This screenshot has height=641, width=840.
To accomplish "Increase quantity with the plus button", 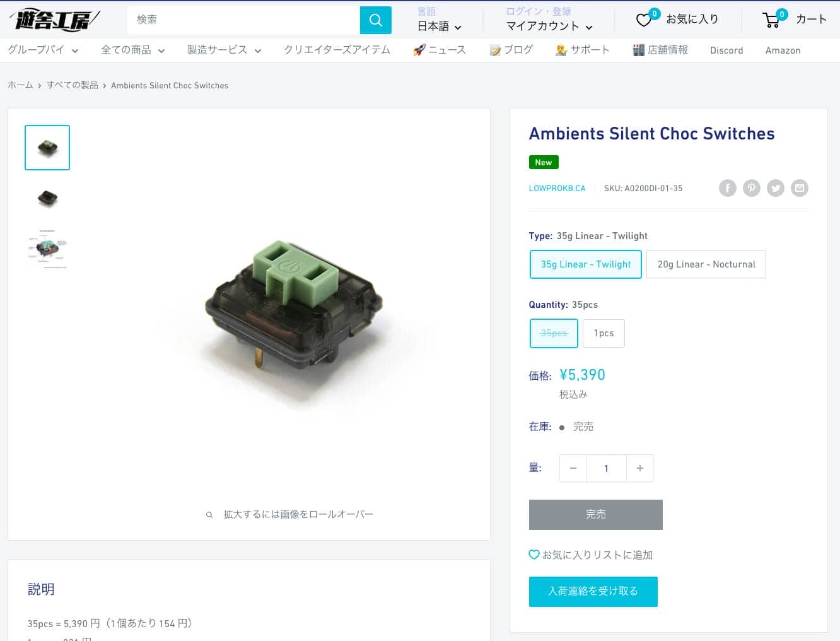I will (x=640, y=468).
